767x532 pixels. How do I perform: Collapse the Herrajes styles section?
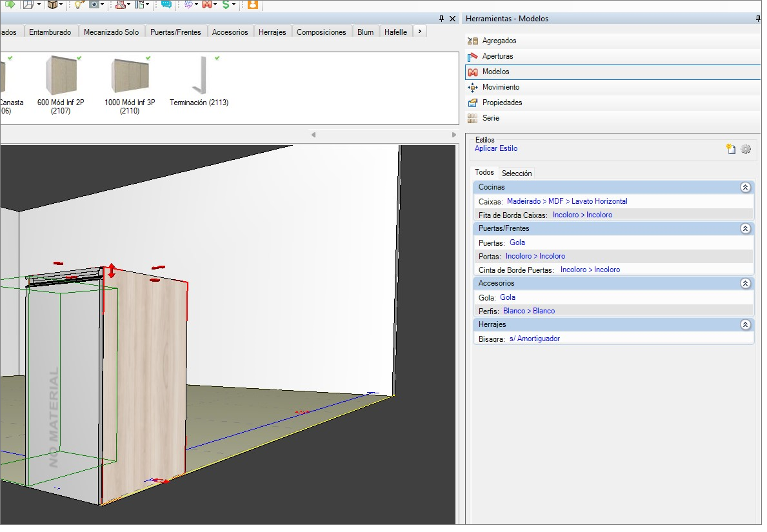[x=746, y=325]
